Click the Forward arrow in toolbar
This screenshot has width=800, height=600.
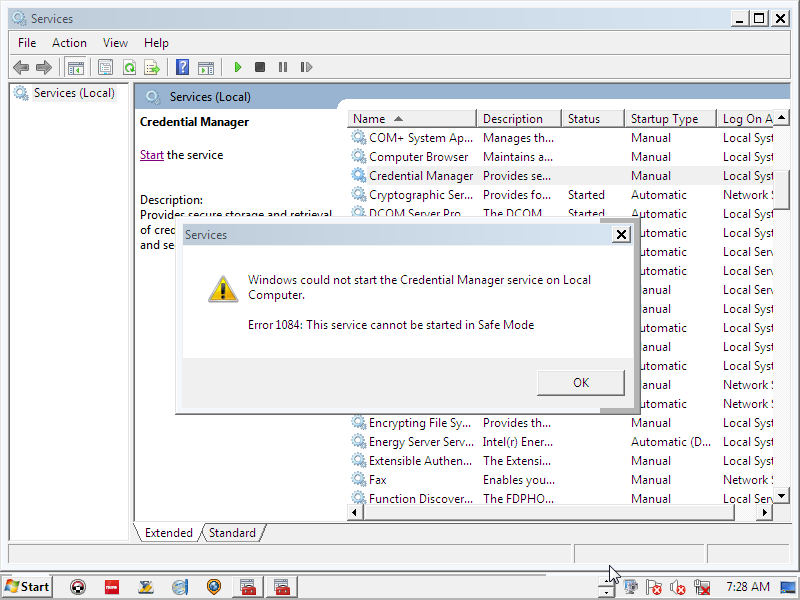[x=44, y=67]
